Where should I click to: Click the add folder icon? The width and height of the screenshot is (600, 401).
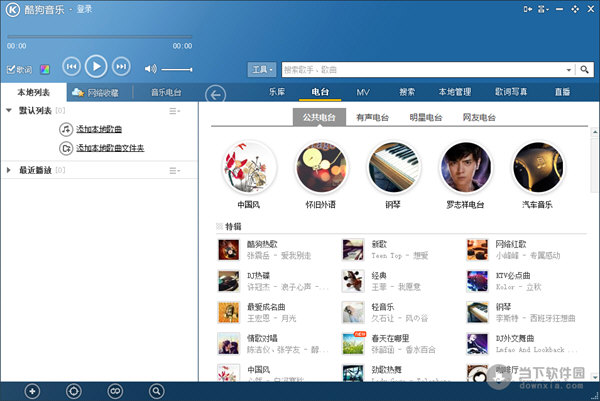pyautogui.click(x=66, y=148)
